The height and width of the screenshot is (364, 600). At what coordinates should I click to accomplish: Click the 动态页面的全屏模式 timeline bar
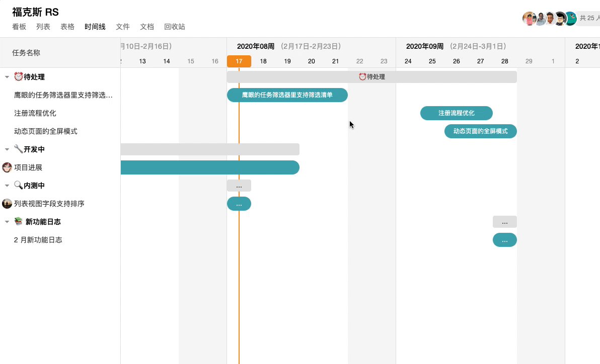click(x=480, y=131)
